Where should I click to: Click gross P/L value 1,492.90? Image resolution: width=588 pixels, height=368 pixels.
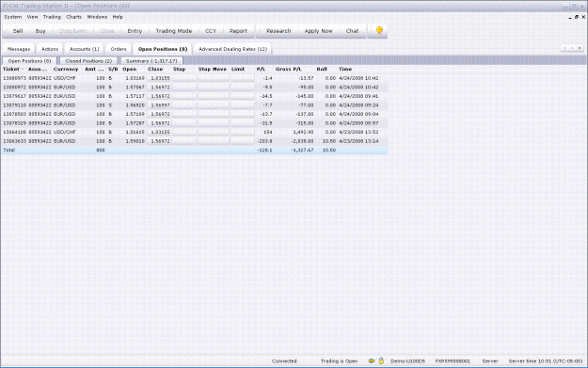303,132
